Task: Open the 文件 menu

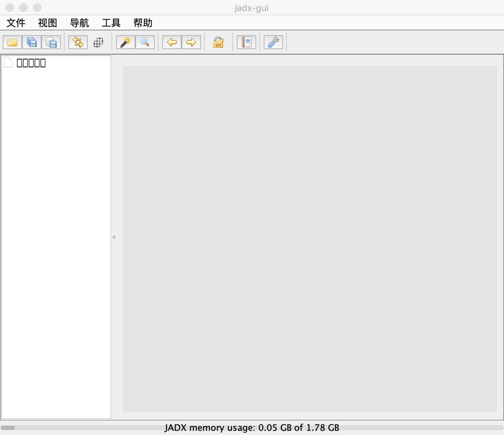Action: 16,23
